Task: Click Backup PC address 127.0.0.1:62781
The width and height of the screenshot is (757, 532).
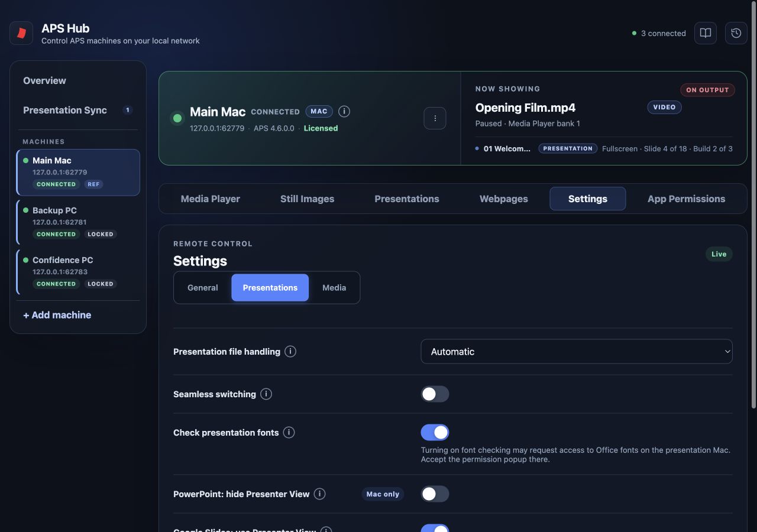Action: (60, 222)
